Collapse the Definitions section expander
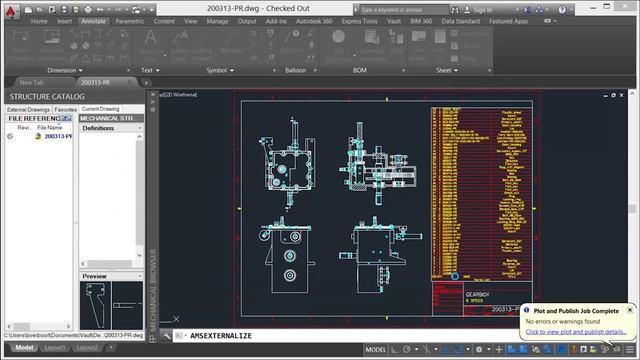This screenshot has height=360, width=640. 140,128
